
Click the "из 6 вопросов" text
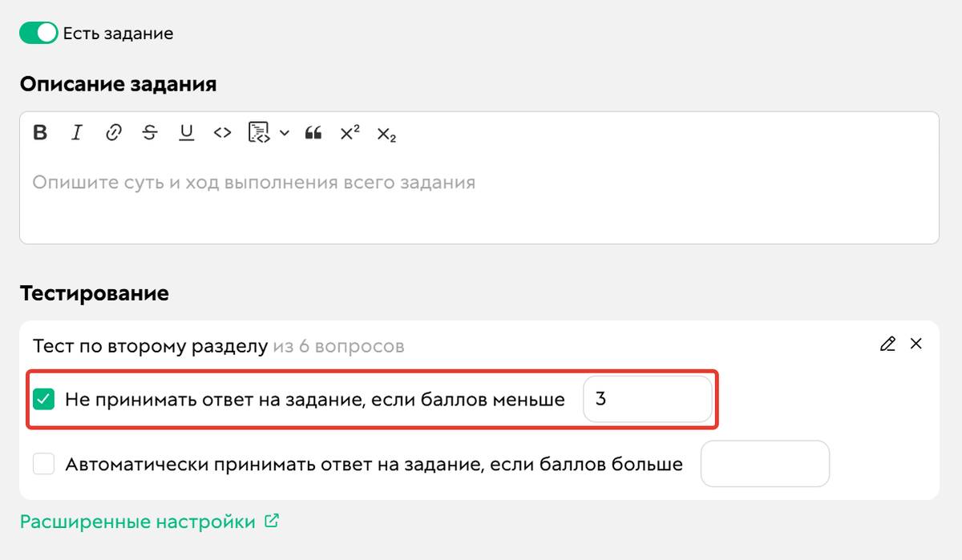[x=338, y=347]
